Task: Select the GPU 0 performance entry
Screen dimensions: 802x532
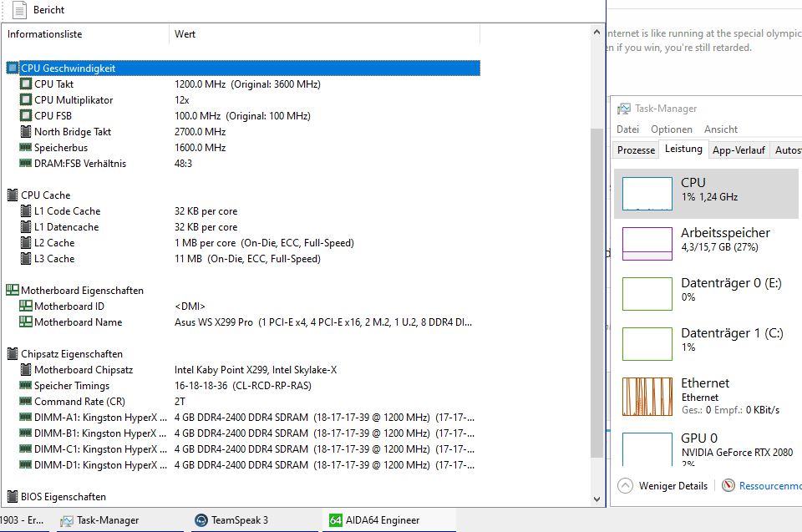Action: coord(706,447)
